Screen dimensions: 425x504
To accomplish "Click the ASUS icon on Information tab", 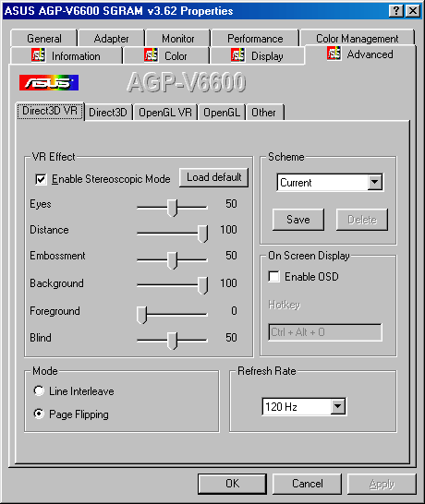I will point(38,55).
